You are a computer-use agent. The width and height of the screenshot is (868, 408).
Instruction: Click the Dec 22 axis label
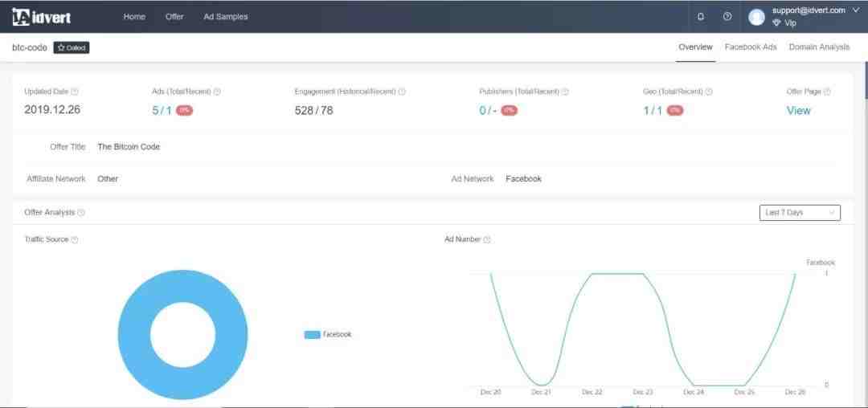[592, 392]
